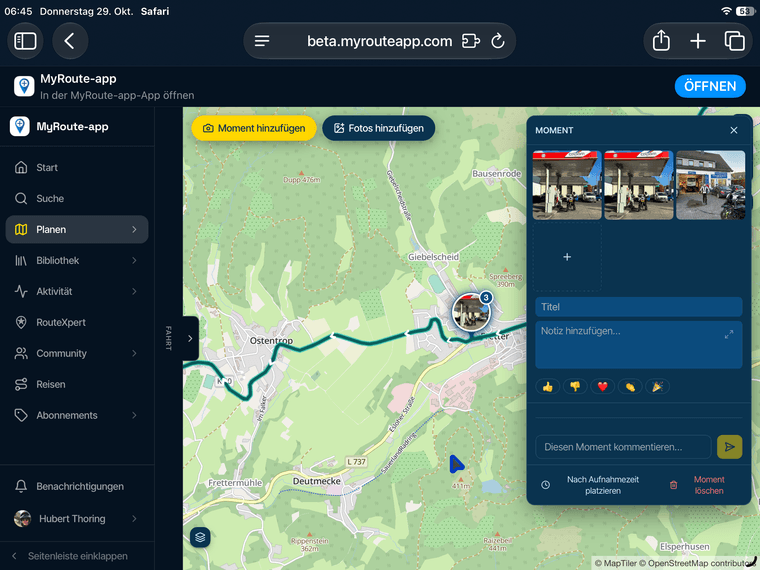Image resolution: width=760 pixels, height=570 pixels.
Task: Add photo with plus placeholder tile
Action: coord(567,257)
